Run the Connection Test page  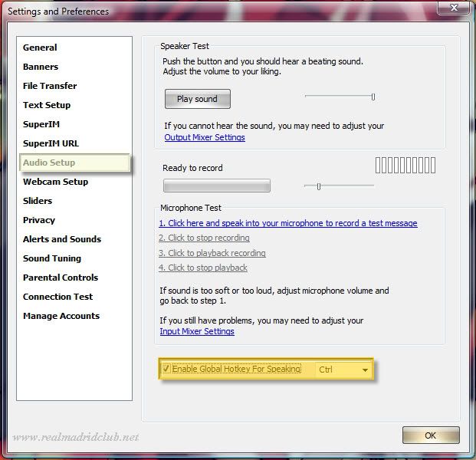click(x=57, y=297)
